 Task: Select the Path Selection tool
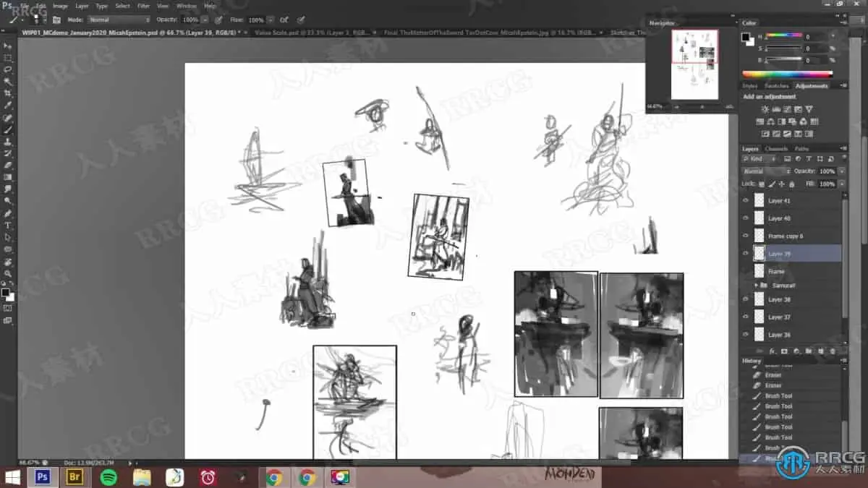coord(8,237)
